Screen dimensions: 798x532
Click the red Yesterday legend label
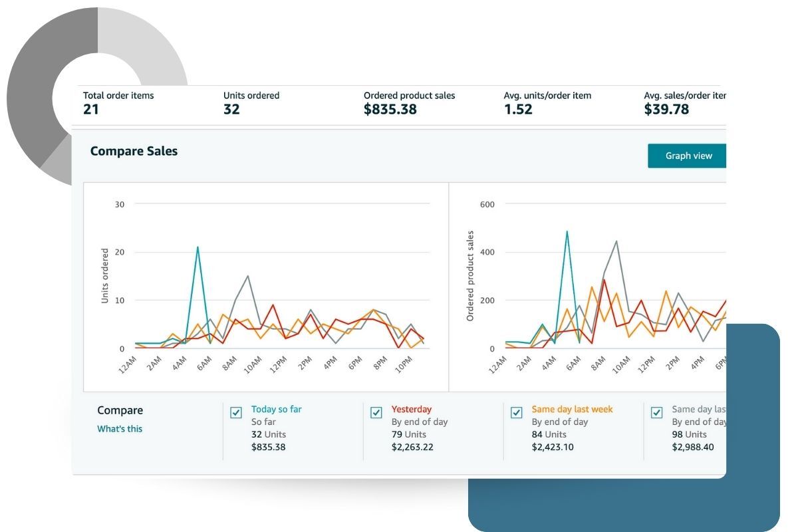pos(411,410)
